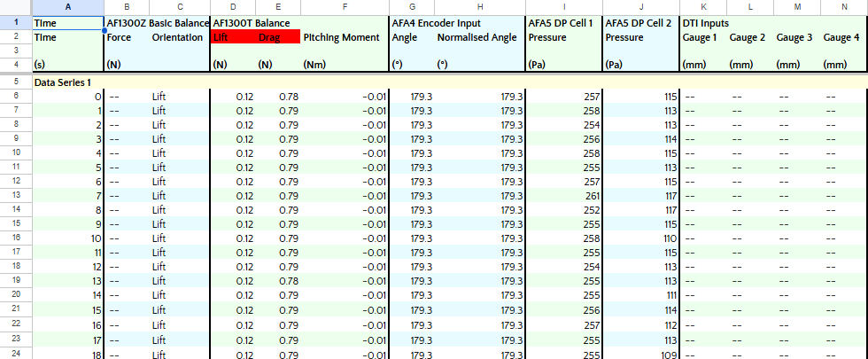Screen dimensions: 868x359
Task: Select column L header
Action: pyautogui.click(x=750, y=7)
